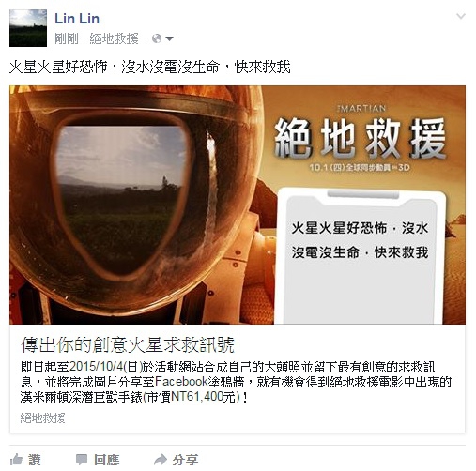Click the thumbs-up like icon
This screenshot has width=476, height=471.
click(x=16, y=460)
